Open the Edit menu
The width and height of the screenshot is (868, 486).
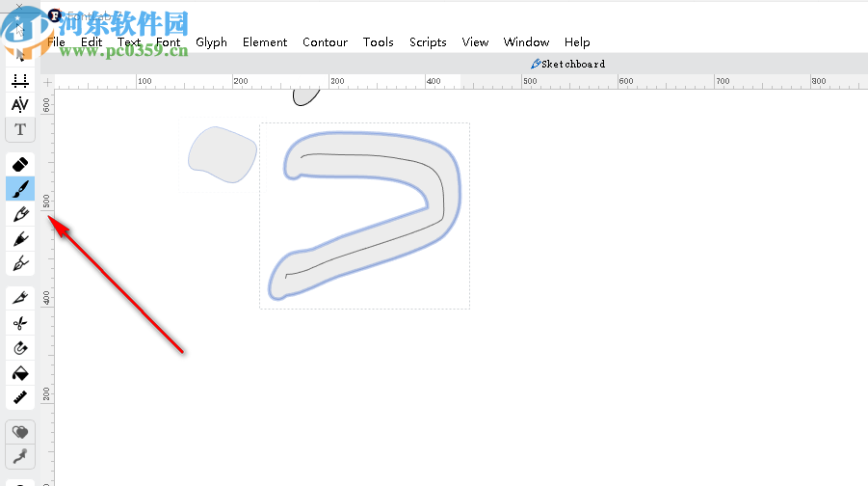pyautogui.click(x=92, y=42)
